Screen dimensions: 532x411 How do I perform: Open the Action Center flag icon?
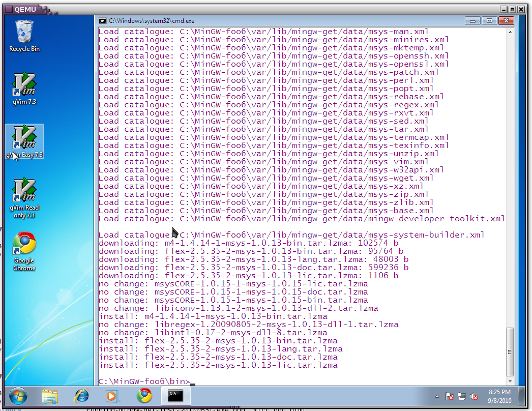450,396
